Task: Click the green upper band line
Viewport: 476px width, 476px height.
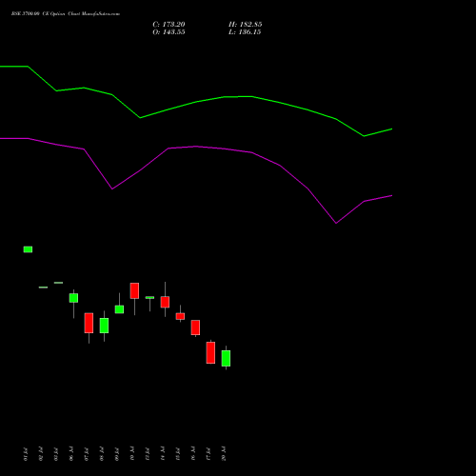Action: 196,102
